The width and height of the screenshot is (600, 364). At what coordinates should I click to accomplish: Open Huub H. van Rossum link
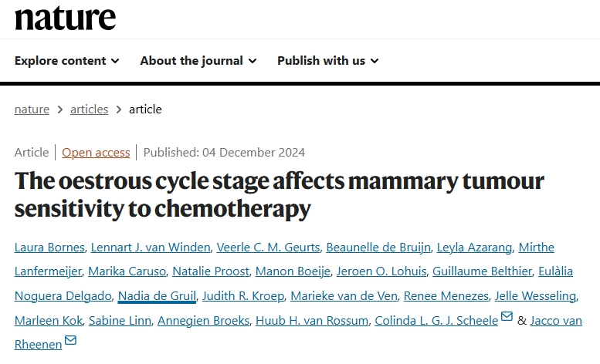pos(315,321)
